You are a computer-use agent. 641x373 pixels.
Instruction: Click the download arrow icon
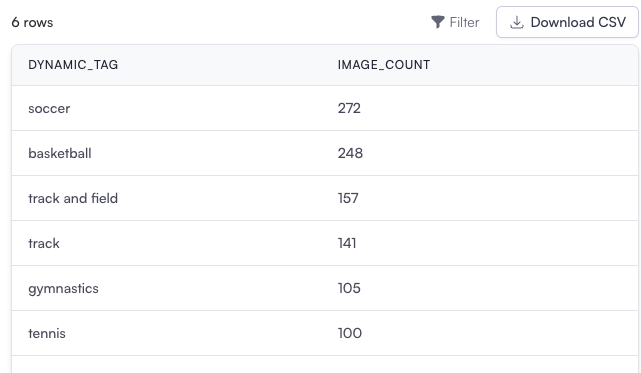pos(517,22)
